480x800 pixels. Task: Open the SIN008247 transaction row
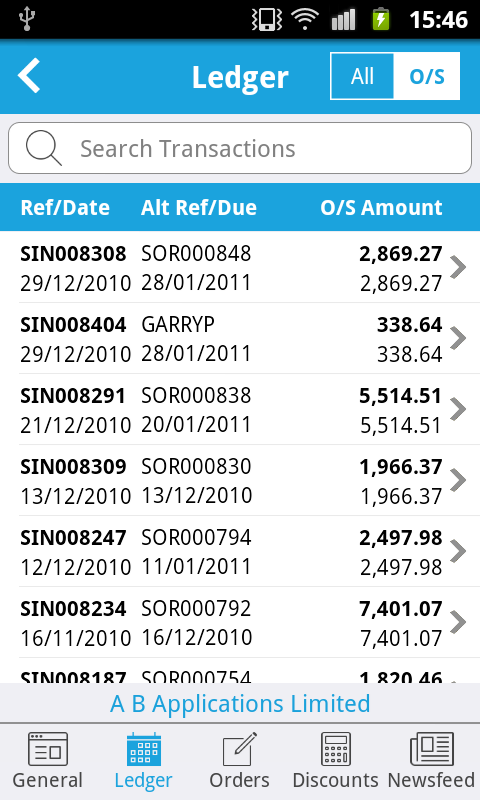(240, 551)
